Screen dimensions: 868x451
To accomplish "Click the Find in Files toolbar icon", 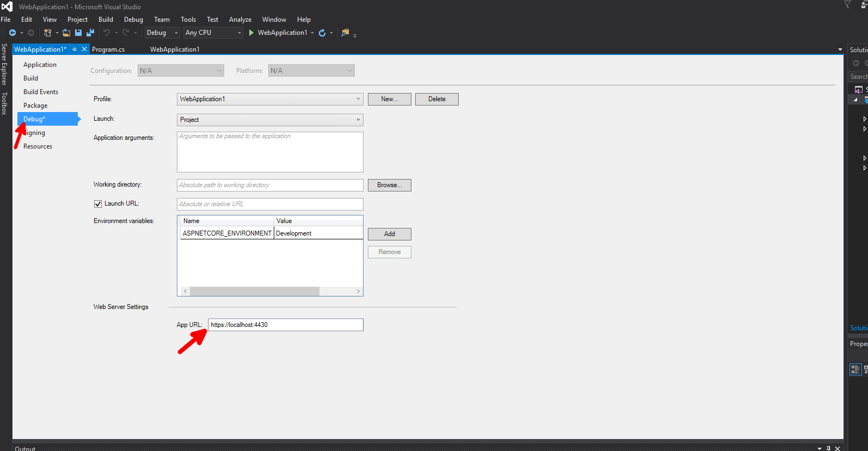I will [345, 33].
